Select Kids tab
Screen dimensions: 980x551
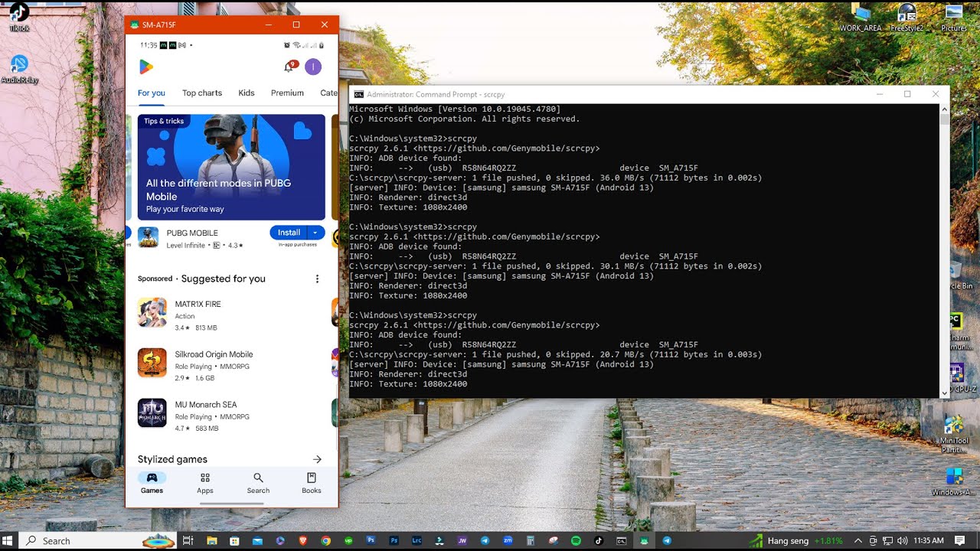247,93
